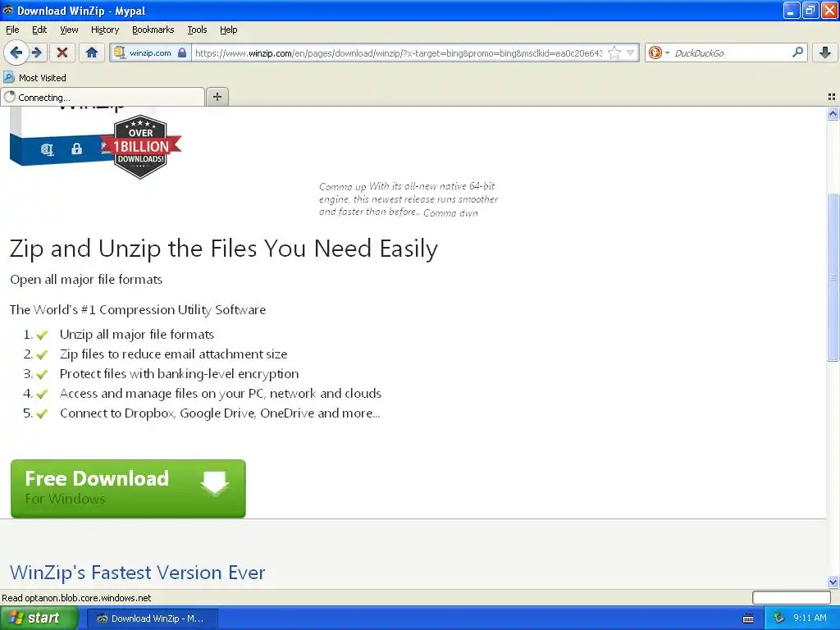Click the DuckDuckGo search engine icon
Viewport: 840px width, 630px height.
pyautogui.click(x=655, y=52)
